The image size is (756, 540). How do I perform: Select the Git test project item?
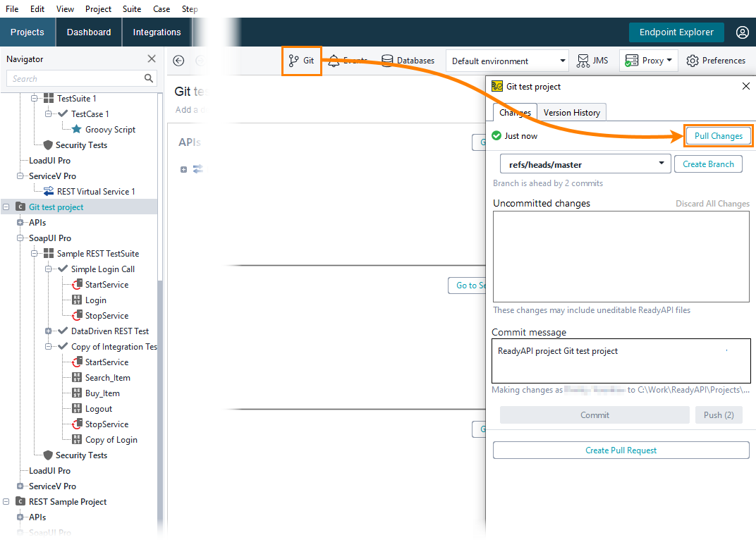tap(56, 207)
